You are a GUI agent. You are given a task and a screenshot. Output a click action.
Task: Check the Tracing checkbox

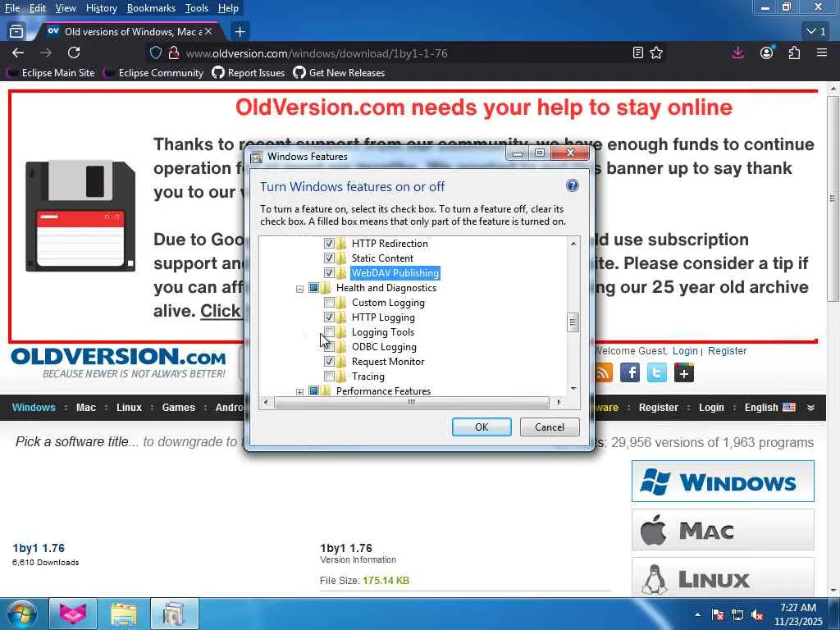pyautogui.click(x=329, y=376)
